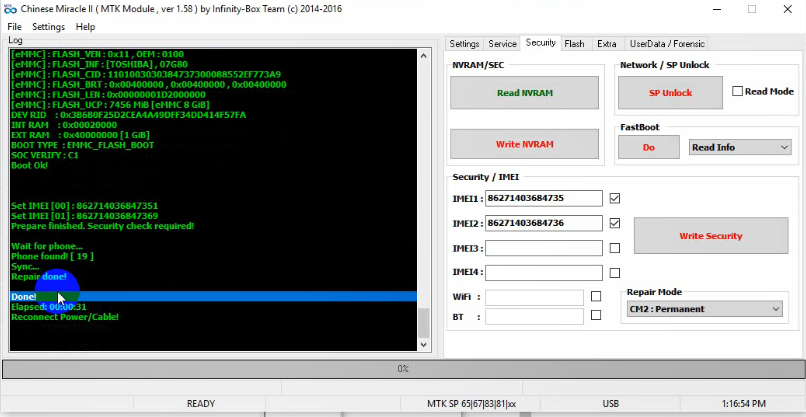Switch to the Flash tab

[574, 44]
